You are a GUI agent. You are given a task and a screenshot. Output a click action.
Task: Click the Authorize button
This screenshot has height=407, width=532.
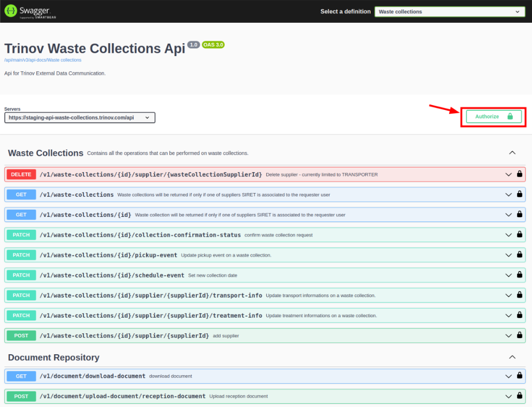tap(493, 116)
